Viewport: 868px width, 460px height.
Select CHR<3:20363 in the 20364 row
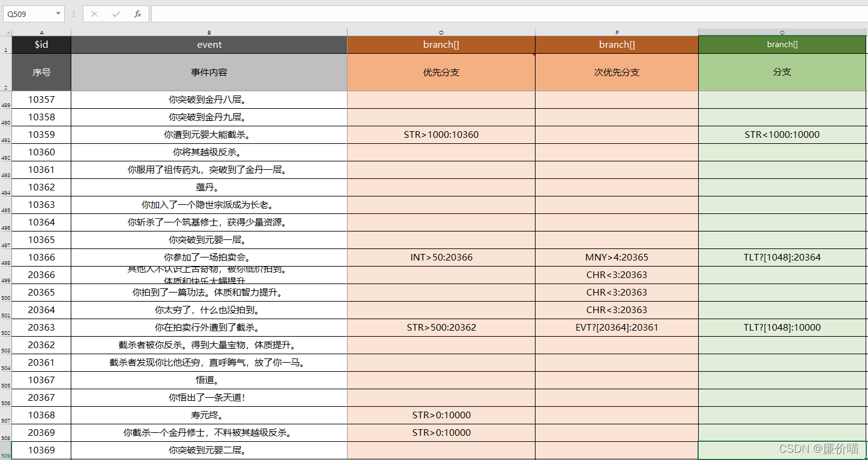(x=617, y=310)
